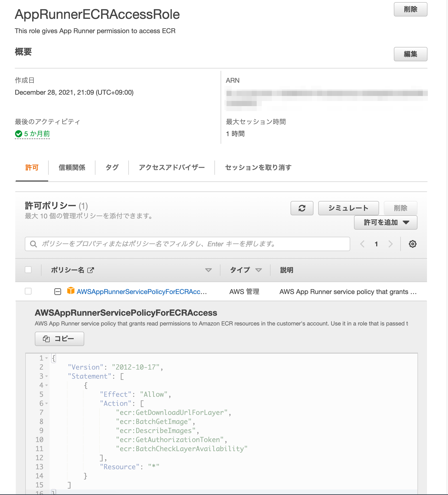Click the 編集 button in 概要
The width and height of the screenshot is (448, 495).
tap(410, 54)
